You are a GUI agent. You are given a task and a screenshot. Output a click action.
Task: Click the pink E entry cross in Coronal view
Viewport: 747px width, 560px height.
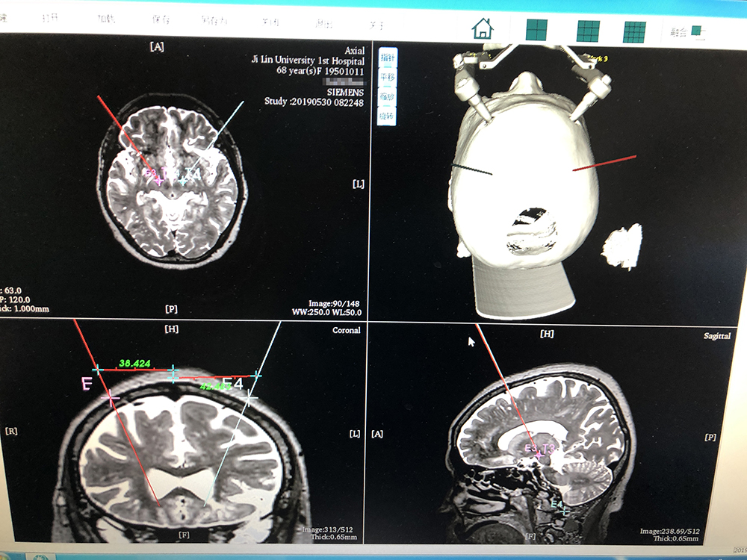111,399
